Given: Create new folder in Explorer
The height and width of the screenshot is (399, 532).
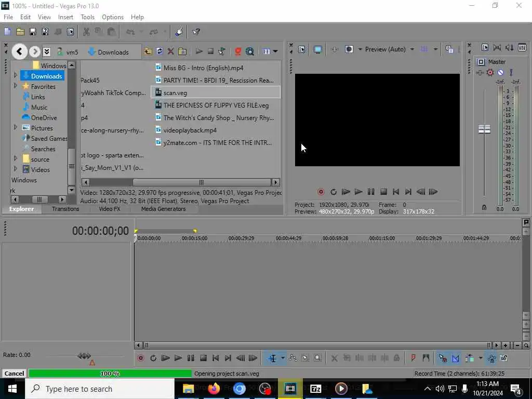Looking at the screenshot, I should tap(182, 51).
